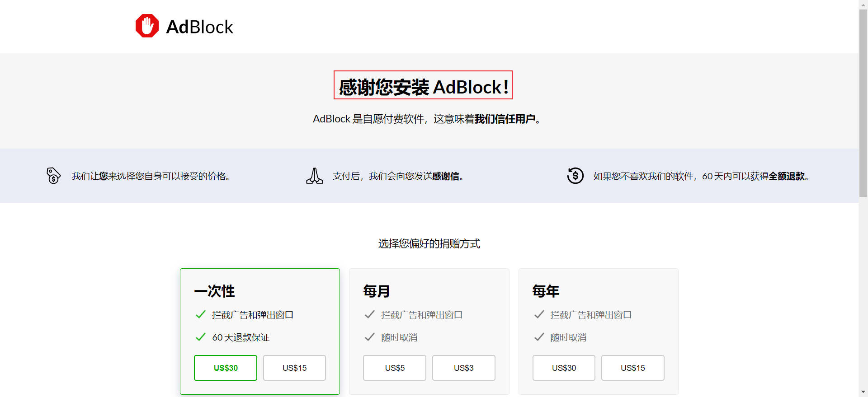Click gray checkmark beside 随时取消 in 每年 card

[x=539, y=337]
